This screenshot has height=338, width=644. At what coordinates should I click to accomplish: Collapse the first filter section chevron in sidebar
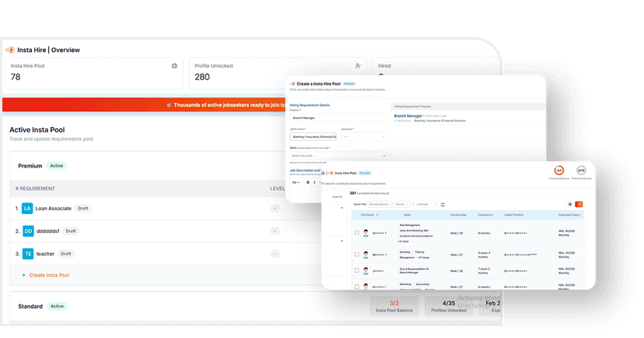(x=341, y=208)
